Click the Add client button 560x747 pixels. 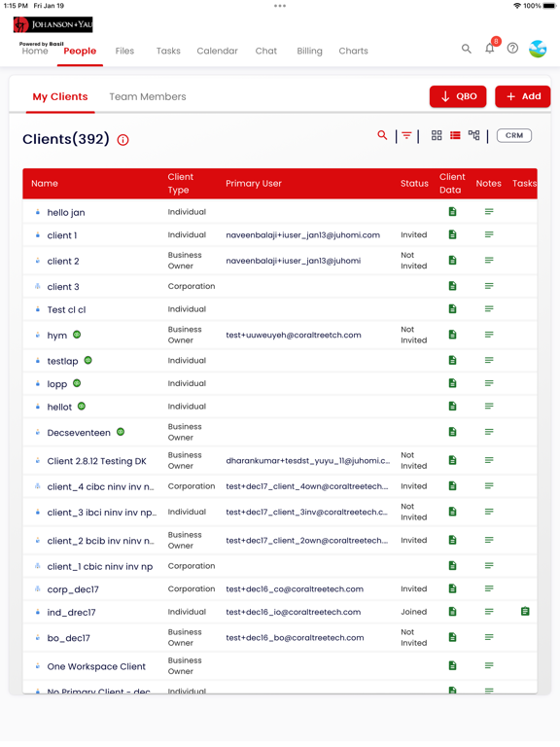point(522,96)
